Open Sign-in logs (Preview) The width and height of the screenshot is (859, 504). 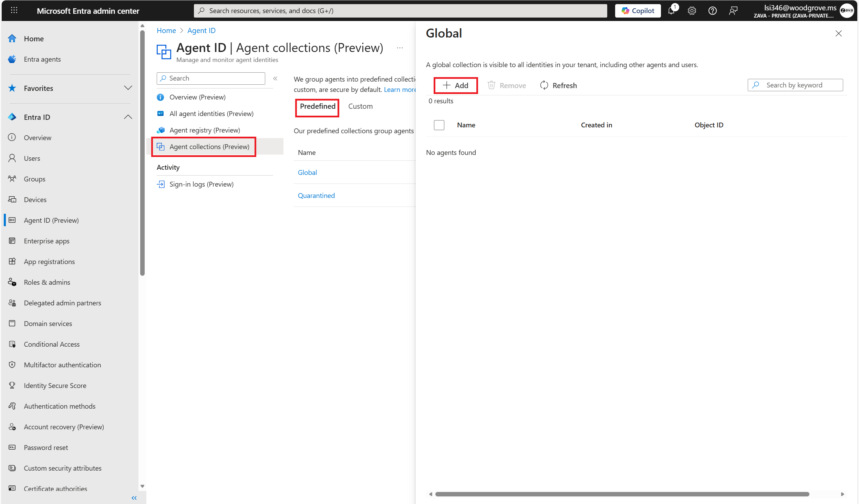(201, 184)
